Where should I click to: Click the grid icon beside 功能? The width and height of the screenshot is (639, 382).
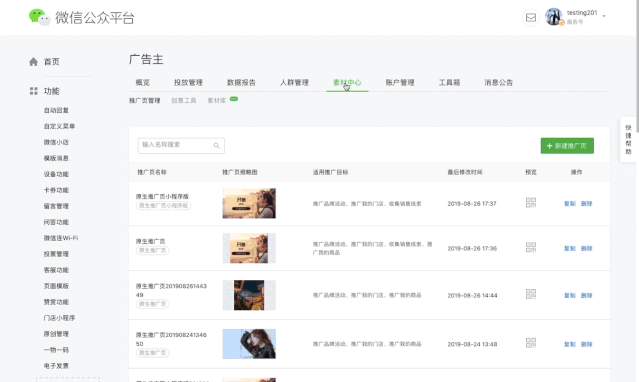33,91
